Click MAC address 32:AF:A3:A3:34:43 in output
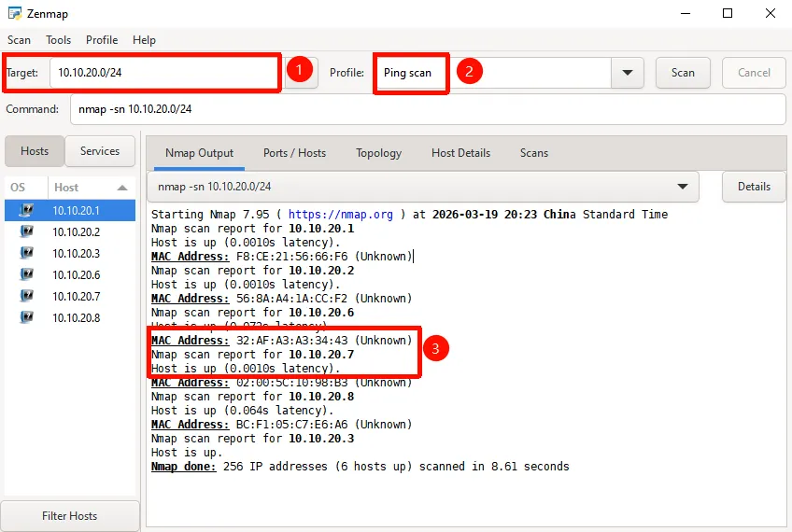 (292, 340)
